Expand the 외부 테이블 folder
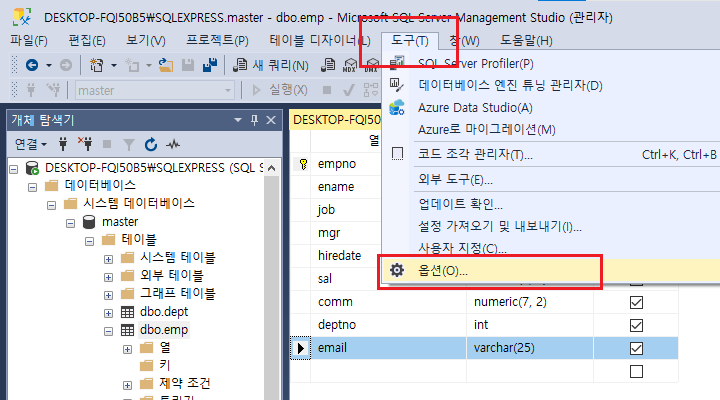This screenshot has width=720, height=400. [x=108, y=277]
